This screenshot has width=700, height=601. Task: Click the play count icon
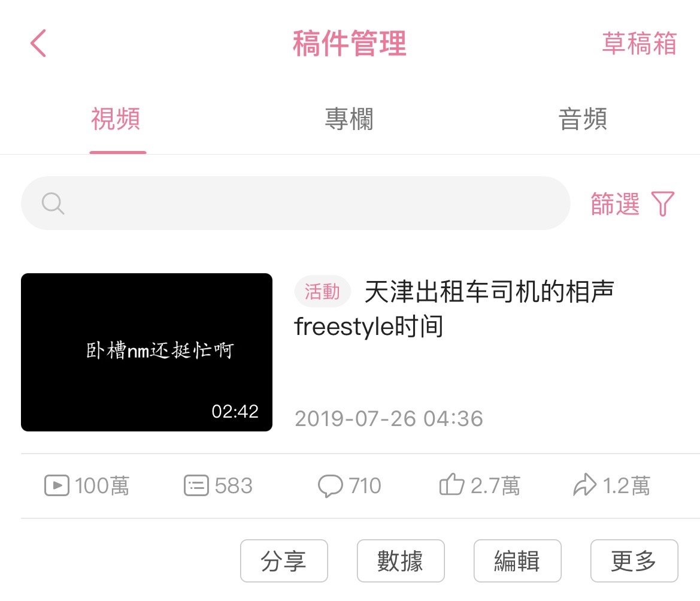point(57,485)
